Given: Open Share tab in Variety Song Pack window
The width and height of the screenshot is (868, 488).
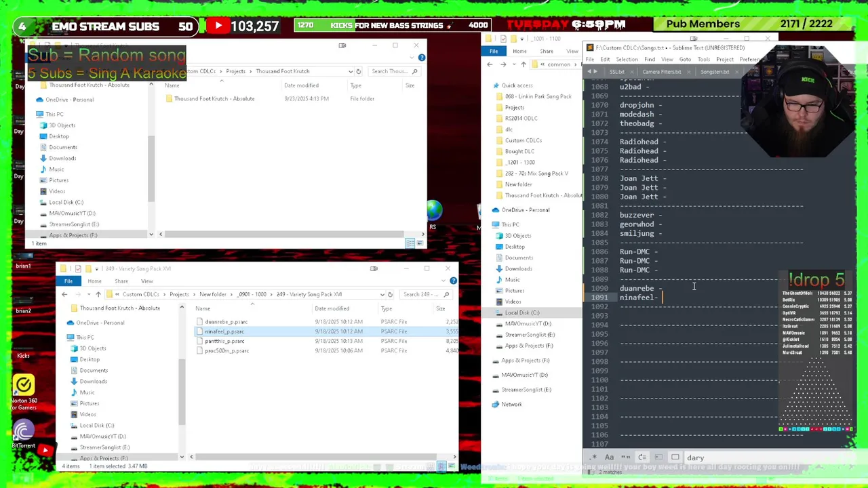Looking at the screenshot, I should coord(121,281).
